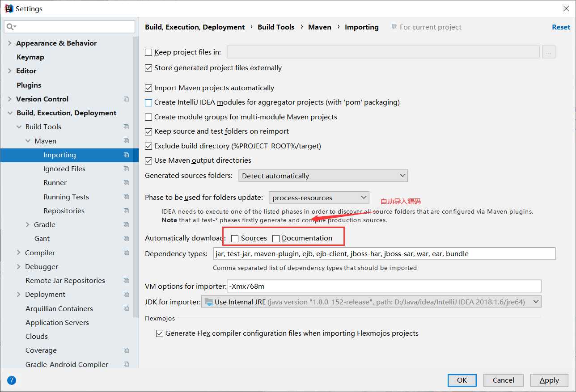Open Phase for folders update dropdown
576x392 pixels.
click(319, 198)
